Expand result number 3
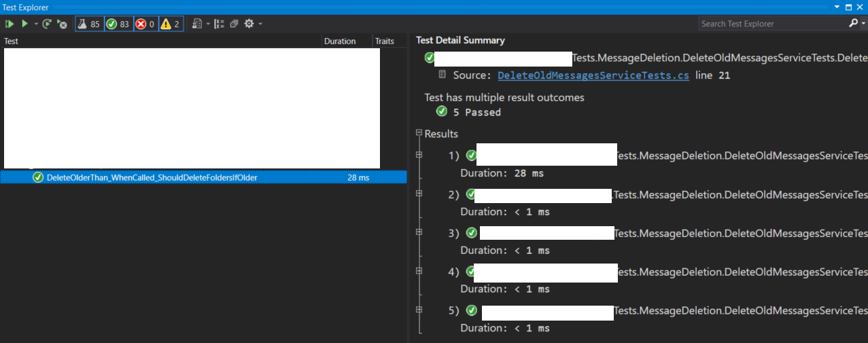 tap(419, 233)
